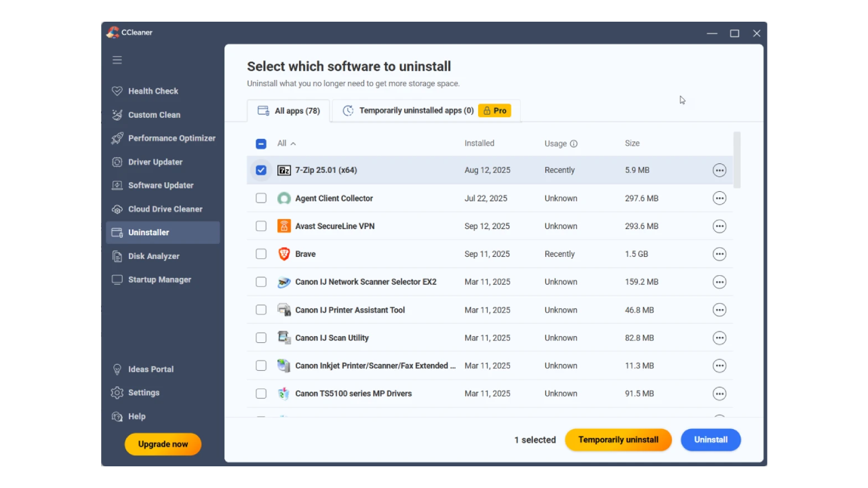Click the Startup Manager monitor icon
The height and width of the screenshot is (488, 868).
pos(117,279)
